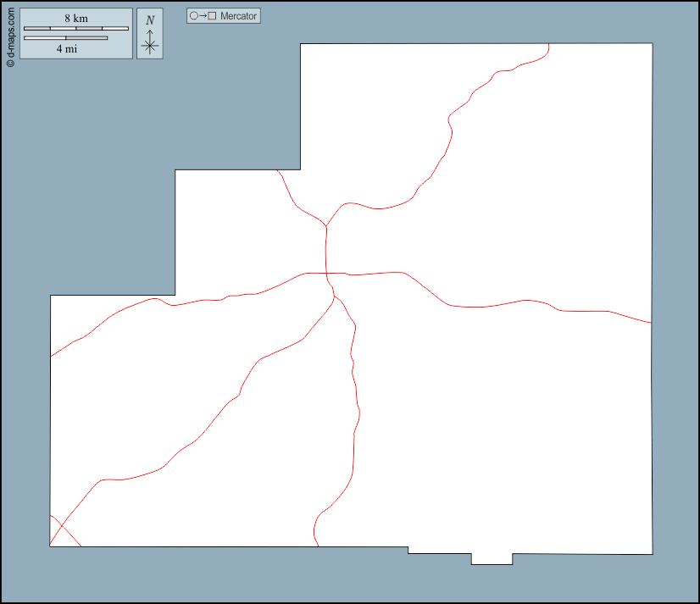Click the small notch on the southern border
Image resolution: width=700 pixels, height=604 pixels.
pyautogui.click(x=492, y=559)
